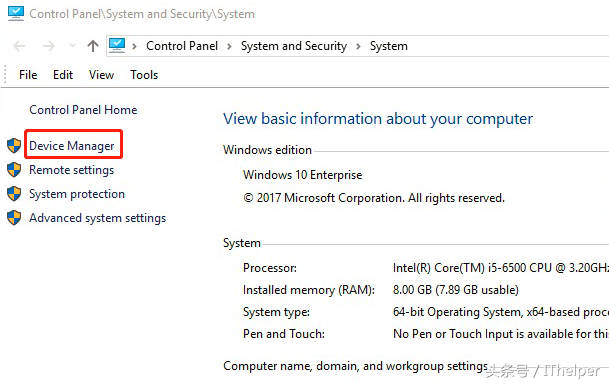Click the shield icon beside System protection

coord(14,193)
